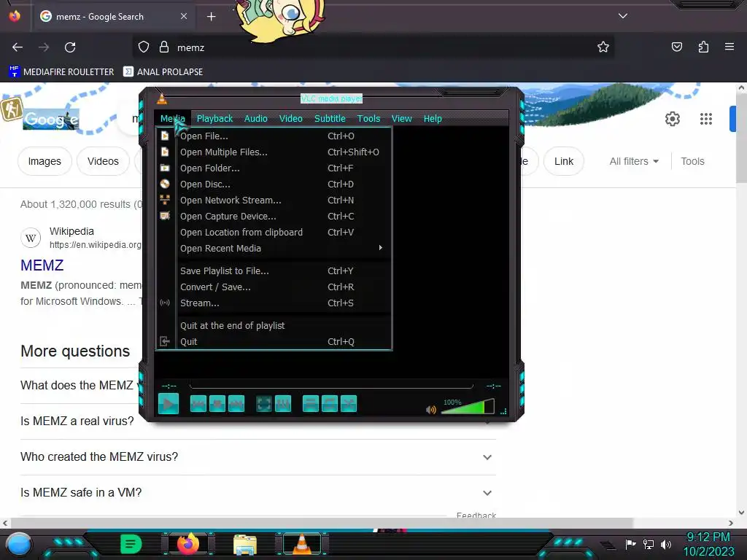Show VLC extended settings

283,404
